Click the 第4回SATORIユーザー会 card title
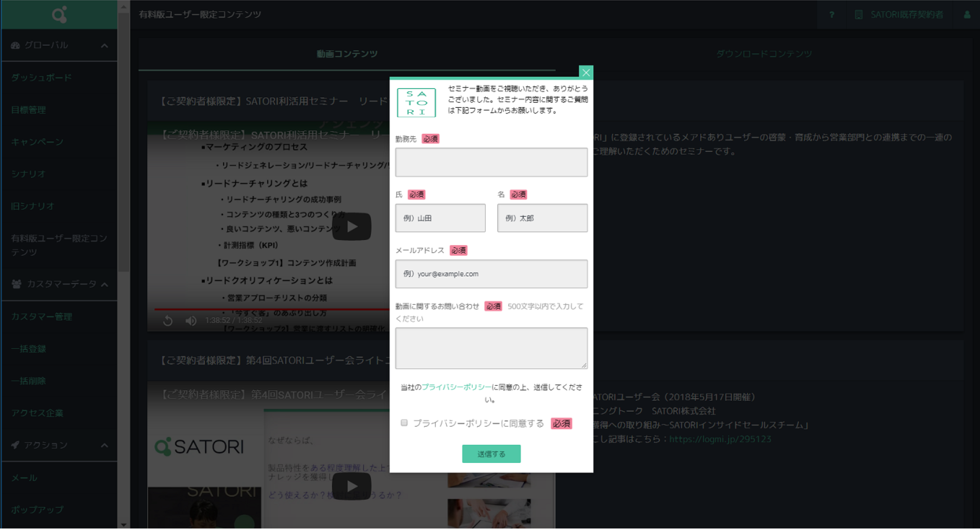This screenshot has width=980, height=529. [274, 360]
